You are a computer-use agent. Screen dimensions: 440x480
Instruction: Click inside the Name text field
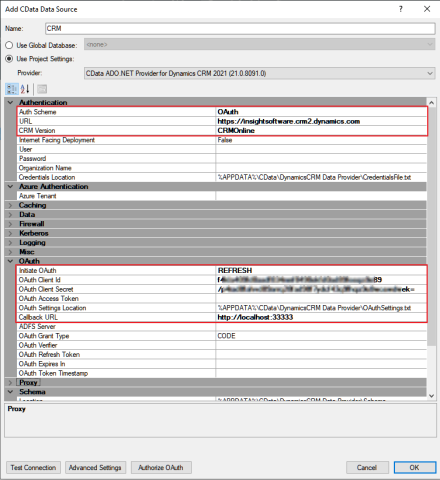click(240, 28)
